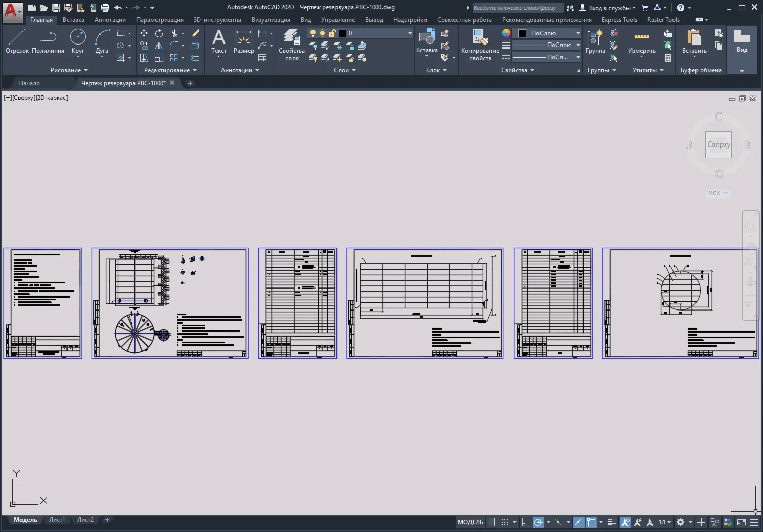Toggle object snap (2D osnap)
This screenshot has width=763, height=532.
(x=591, y=522)
